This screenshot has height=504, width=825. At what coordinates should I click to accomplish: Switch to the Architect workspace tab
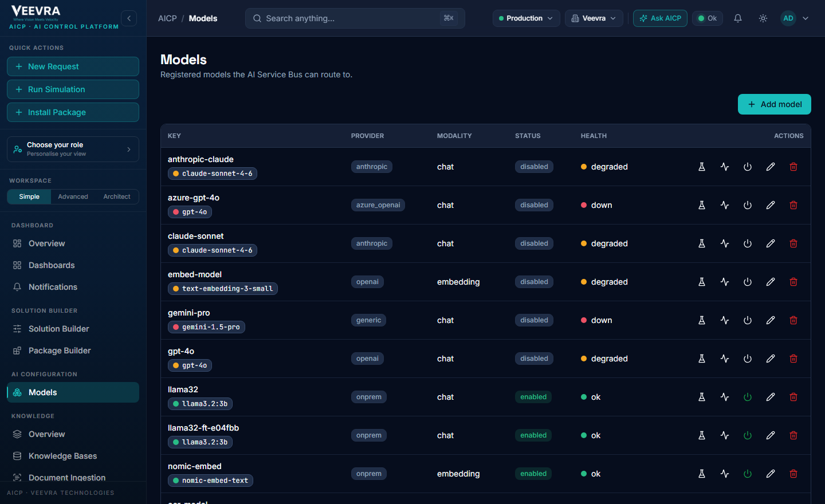(x=117, y=196)
